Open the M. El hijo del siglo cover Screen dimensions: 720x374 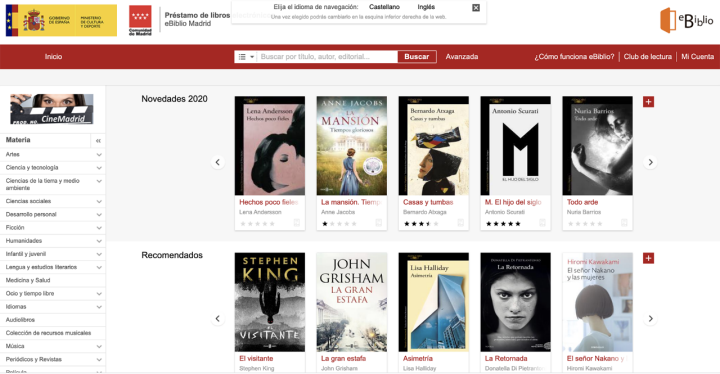[x=515, y=146]
